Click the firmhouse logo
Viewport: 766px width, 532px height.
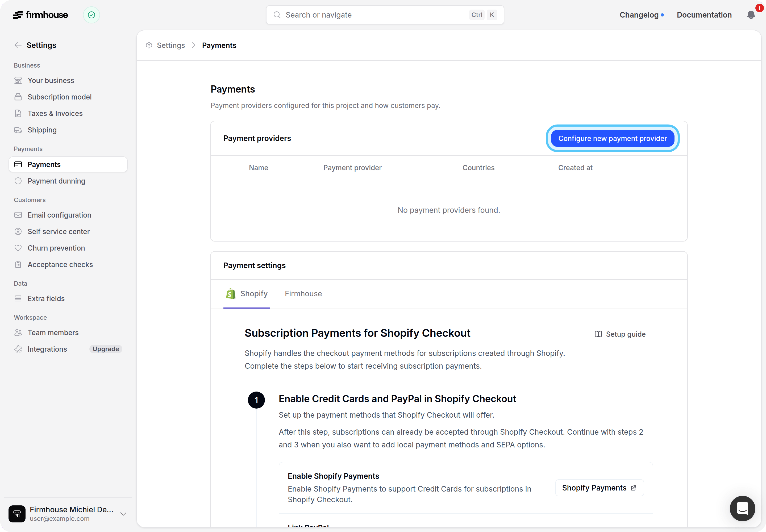[x=40, y=15]
